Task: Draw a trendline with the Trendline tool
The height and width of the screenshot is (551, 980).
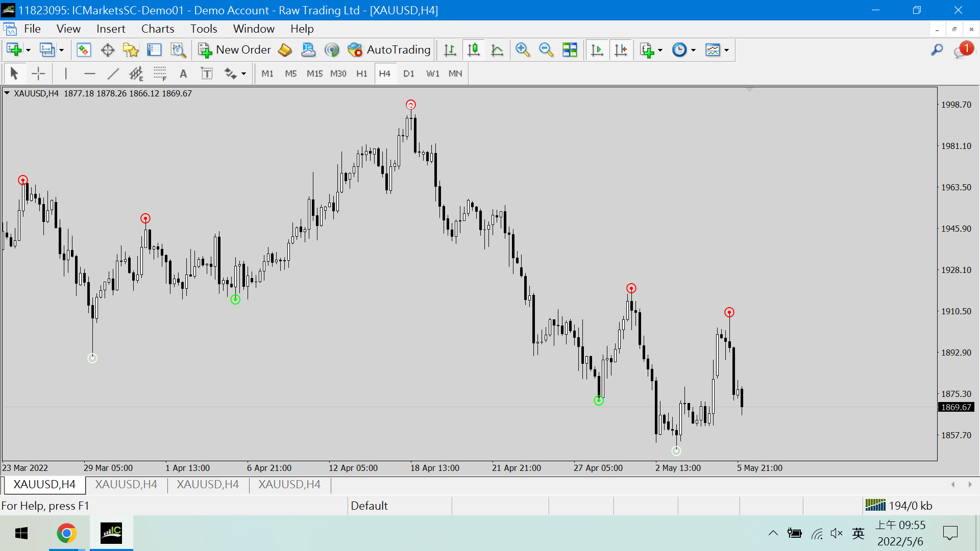Action: (x=113, y=74)
